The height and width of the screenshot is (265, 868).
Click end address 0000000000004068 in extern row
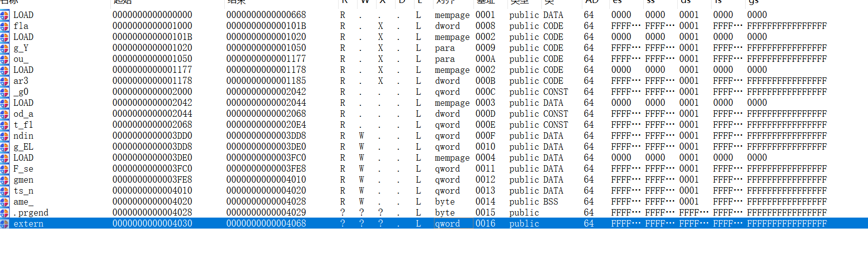pyautogui.click(x=266, y=224)
